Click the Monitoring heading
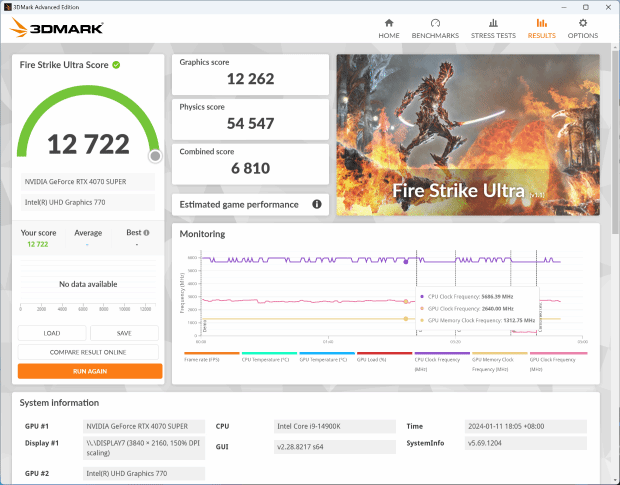Screen dimensions: 620x485 tap(202, 234)
